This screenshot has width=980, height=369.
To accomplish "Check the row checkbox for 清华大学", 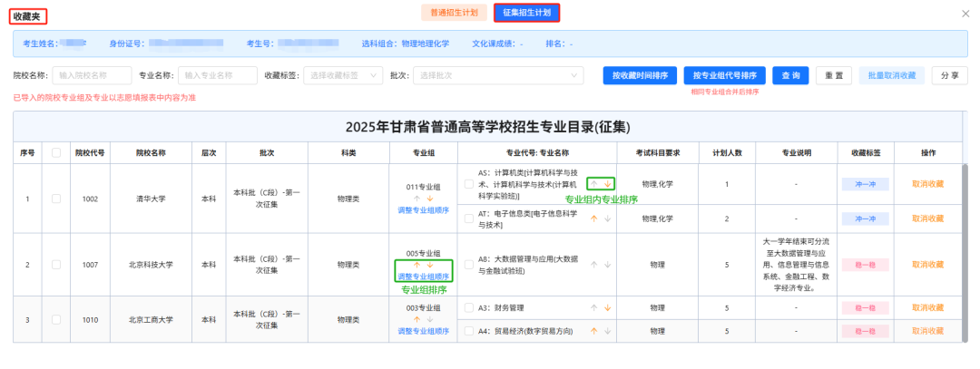I will [x=56, y=199].
